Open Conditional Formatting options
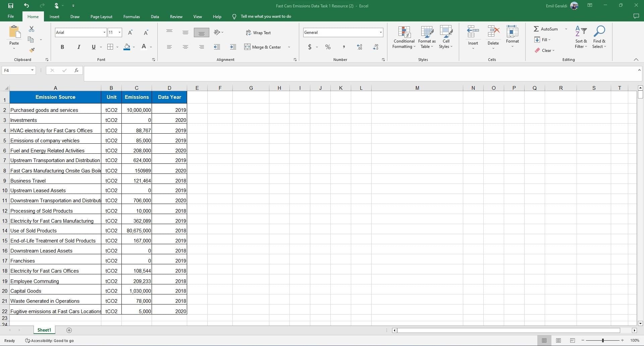644x346 pixels. (404, 37)
